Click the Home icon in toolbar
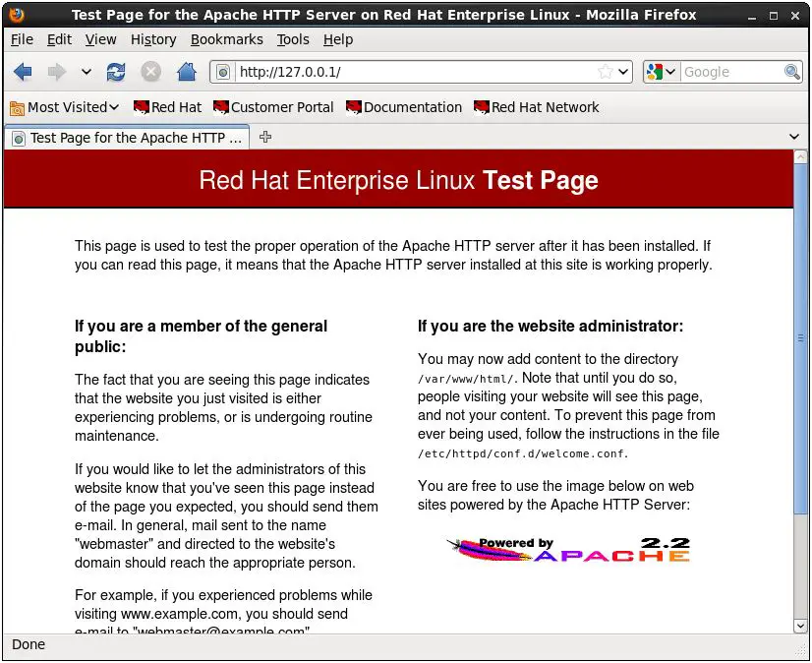The height and width of the screenshot is (663, 812). [186, 72]
